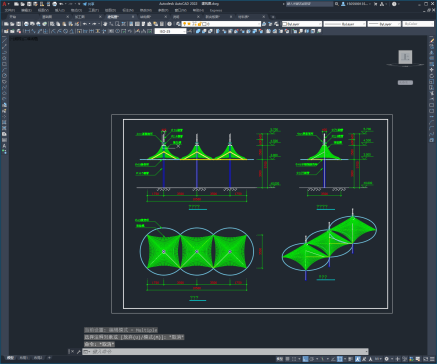Screen dimensions: 437x364
Task: Select the Rectangle draw tool
Action: (x=4, y=64)
